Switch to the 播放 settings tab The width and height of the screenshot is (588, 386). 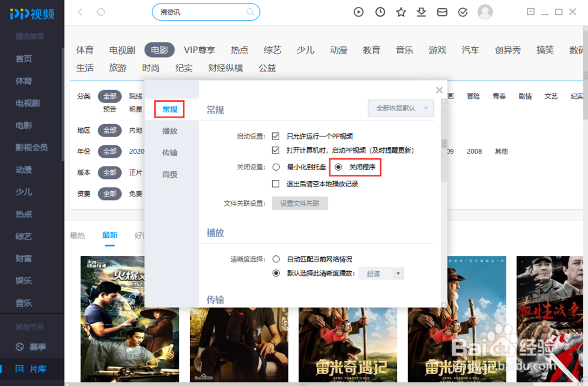[171, 131]
